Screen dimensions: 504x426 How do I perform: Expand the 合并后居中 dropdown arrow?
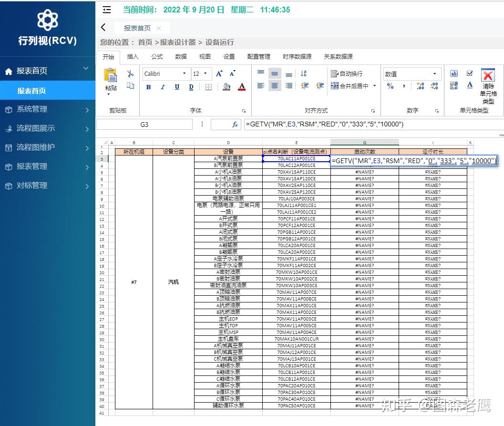click(374, 86)
